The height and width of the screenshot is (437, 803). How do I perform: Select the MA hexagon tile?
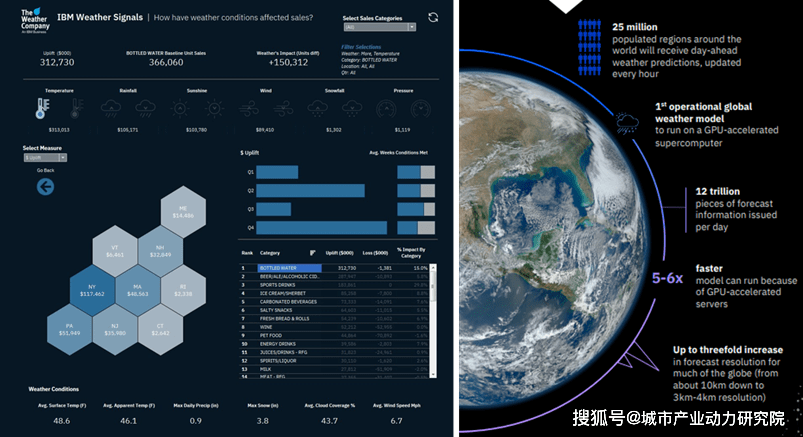pyautogui.click(x=136, y=292)
